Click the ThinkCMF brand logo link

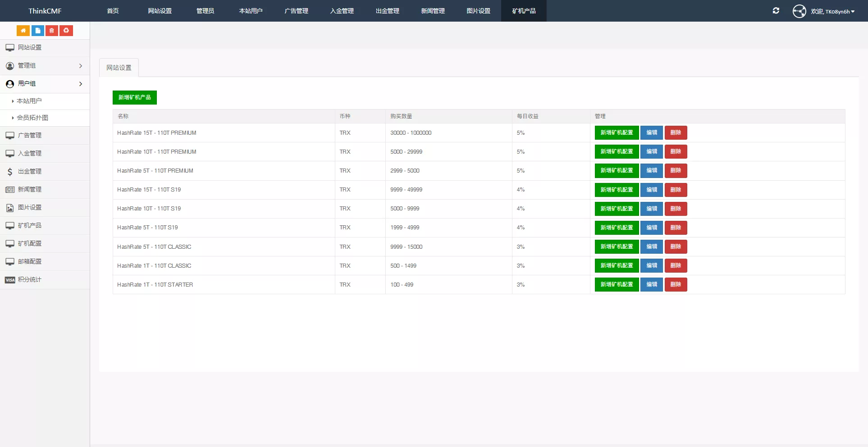click(45, 11)
